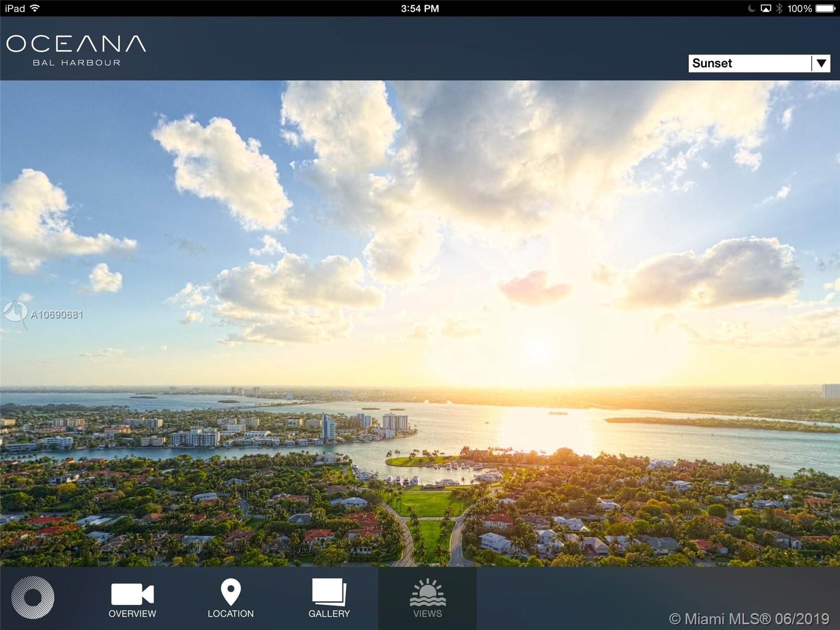Image resolution: width=840 pixels, height=630 pixels.
Task: Tap the circular spiral logo icon
Action: (x=33, y=597)
